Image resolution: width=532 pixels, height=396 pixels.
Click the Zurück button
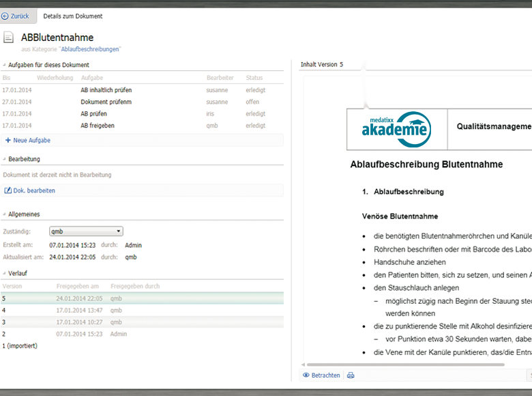18,16
